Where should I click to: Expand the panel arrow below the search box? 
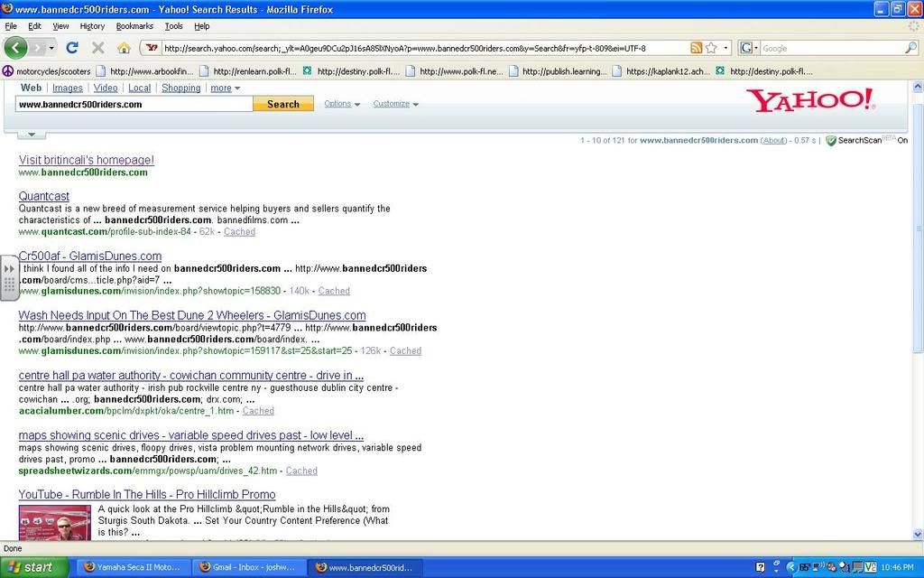(32, 135)
